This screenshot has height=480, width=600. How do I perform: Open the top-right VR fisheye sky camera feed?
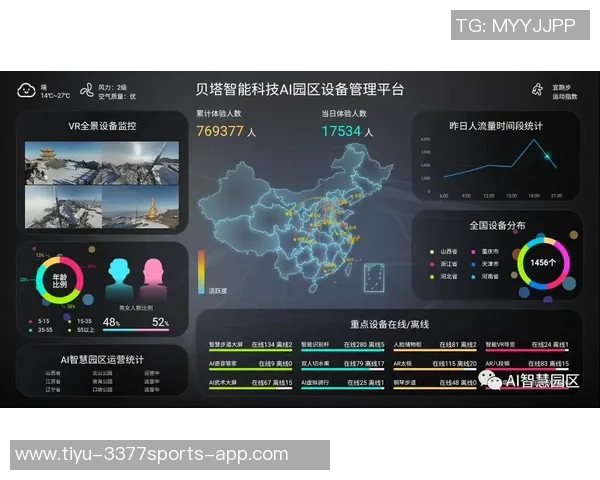click(140, 163)
